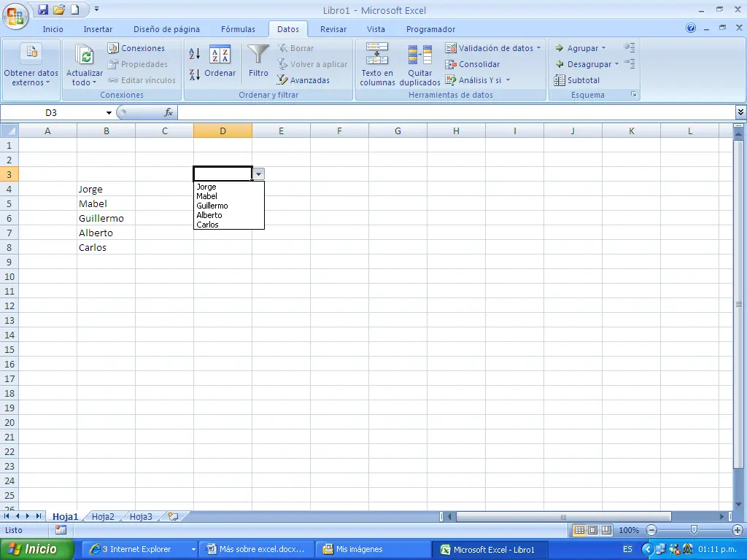Click the insert function fx button
747x560 pixels.
[x=169, y=112]
